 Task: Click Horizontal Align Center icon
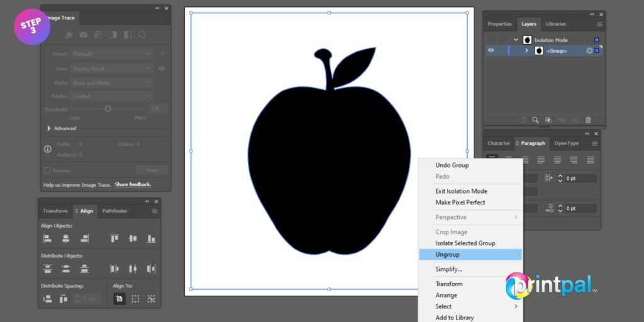(65, 238)
